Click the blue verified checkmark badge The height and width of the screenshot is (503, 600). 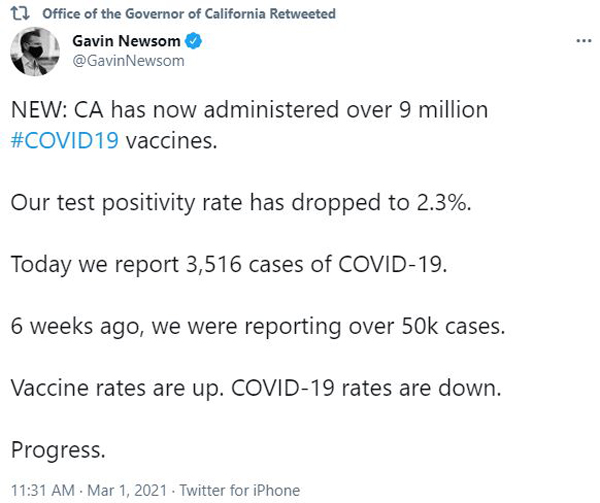point(193,41)
